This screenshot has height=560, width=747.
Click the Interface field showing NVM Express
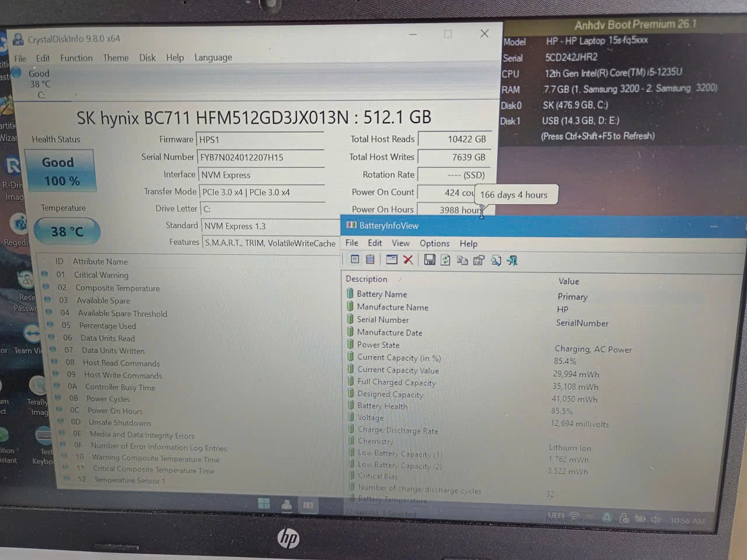(261, 174)
